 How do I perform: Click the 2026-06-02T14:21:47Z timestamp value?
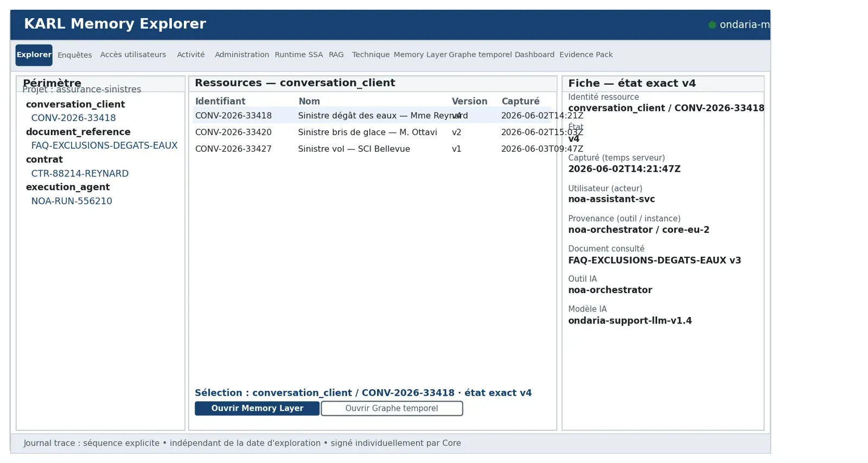[624, 169]
